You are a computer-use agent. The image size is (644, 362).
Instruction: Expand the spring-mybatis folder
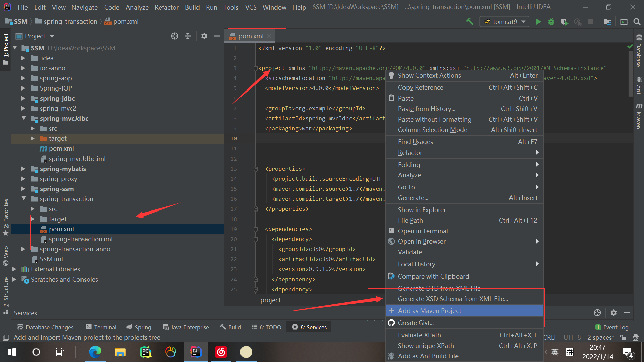click(x=23, y=169)
